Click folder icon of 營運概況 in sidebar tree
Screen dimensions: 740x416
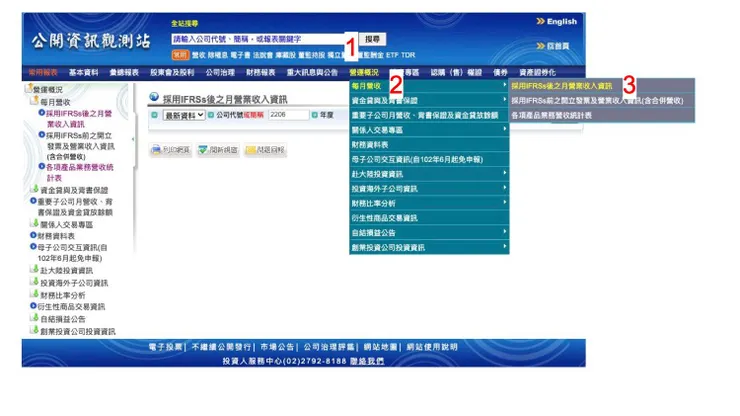coord(29,88)
